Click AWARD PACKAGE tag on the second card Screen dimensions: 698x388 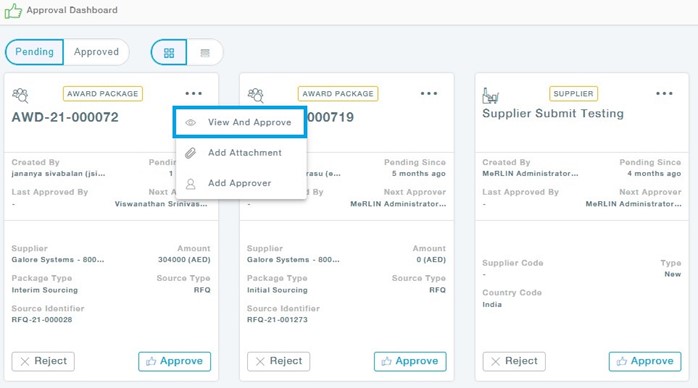[x=338, y=94]
